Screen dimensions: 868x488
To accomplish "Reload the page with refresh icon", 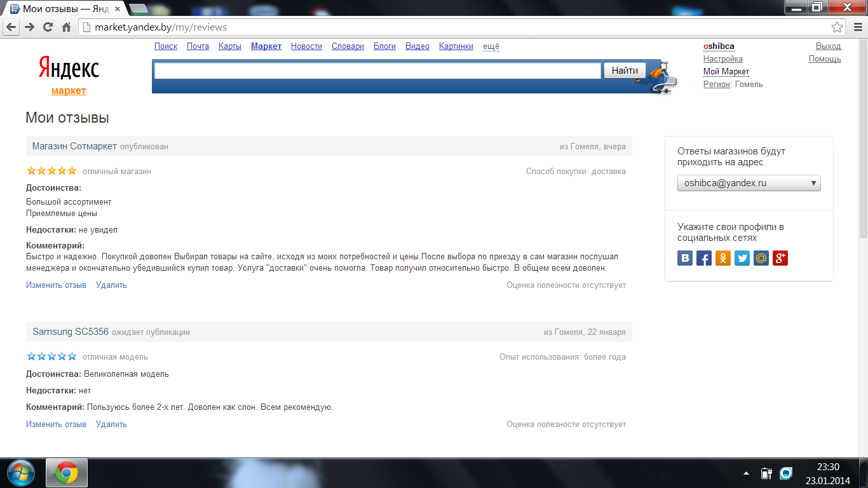I will tap(48, 27).
